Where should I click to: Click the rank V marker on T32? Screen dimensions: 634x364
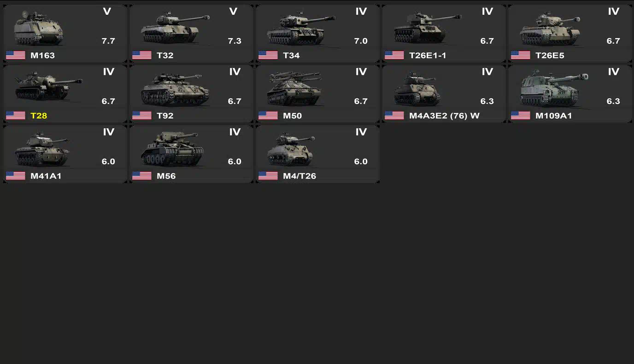233,12
